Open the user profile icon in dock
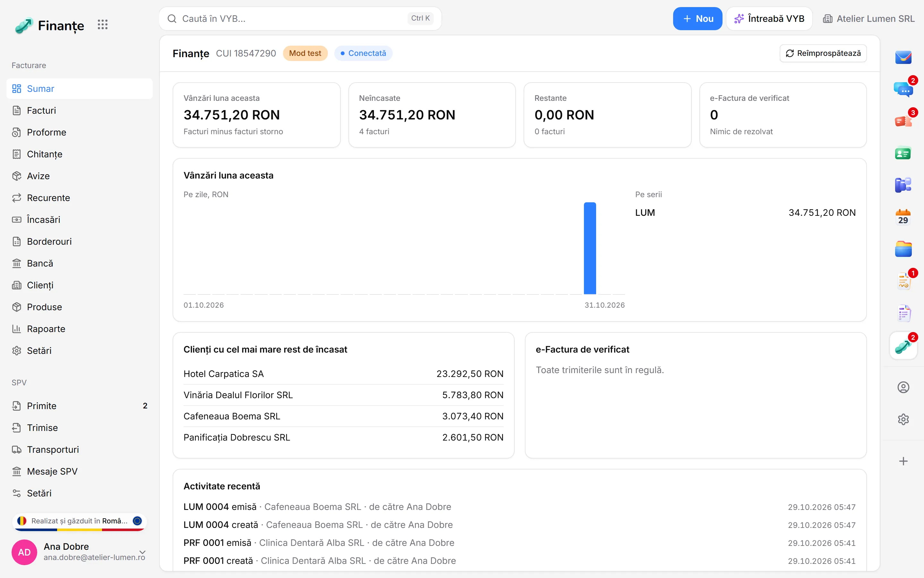Viewport: 924px width, 578px height. coord(903,388)
